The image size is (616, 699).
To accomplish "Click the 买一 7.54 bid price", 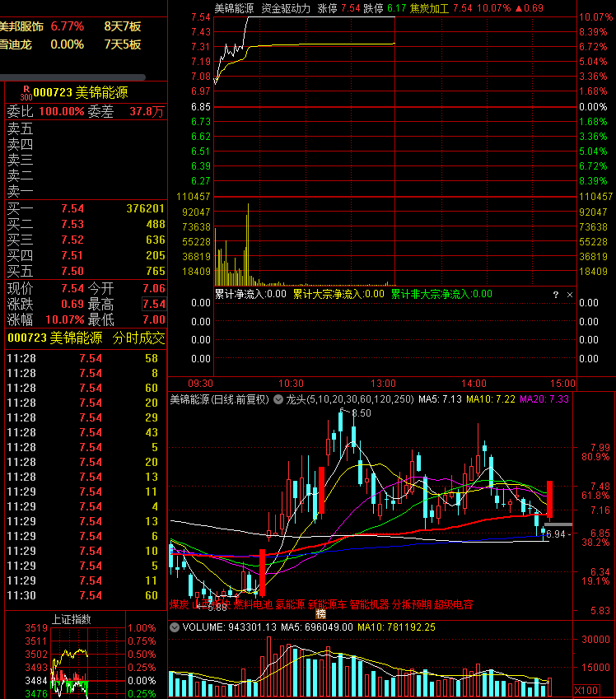I will pos(72,208).
